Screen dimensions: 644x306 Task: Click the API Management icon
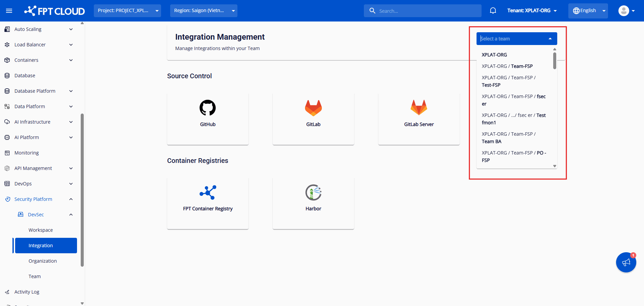click(7, 168)
